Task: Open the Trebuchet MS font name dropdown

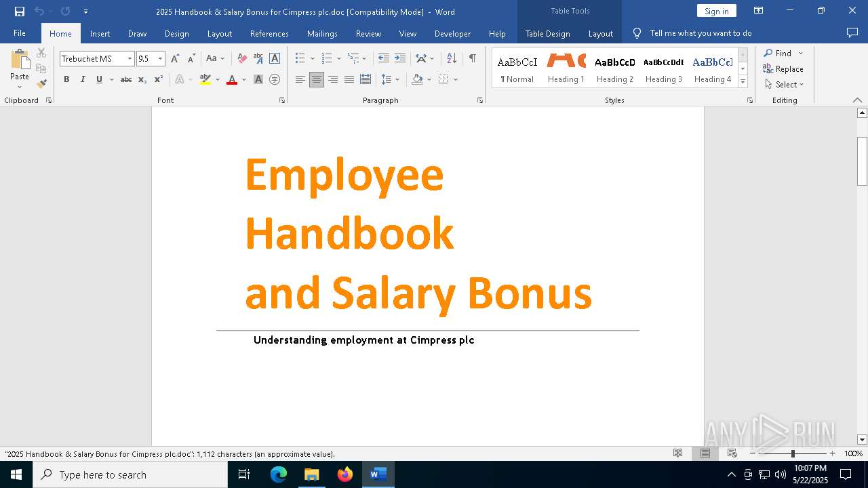Action: click(x=130, y=59)
